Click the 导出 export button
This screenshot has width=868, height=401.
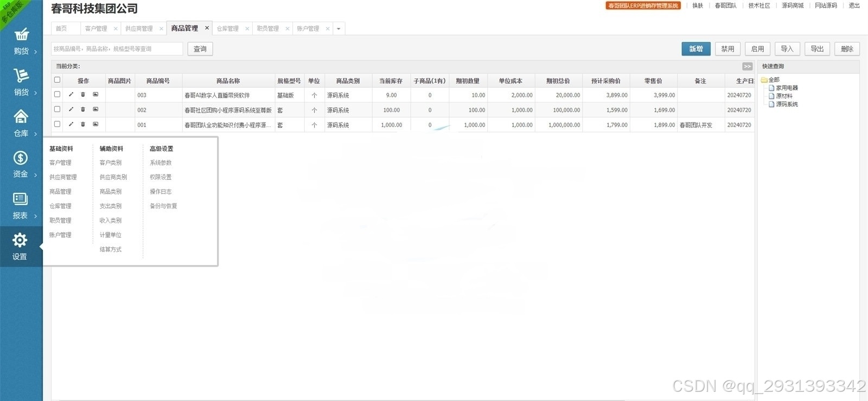(816, 49)
